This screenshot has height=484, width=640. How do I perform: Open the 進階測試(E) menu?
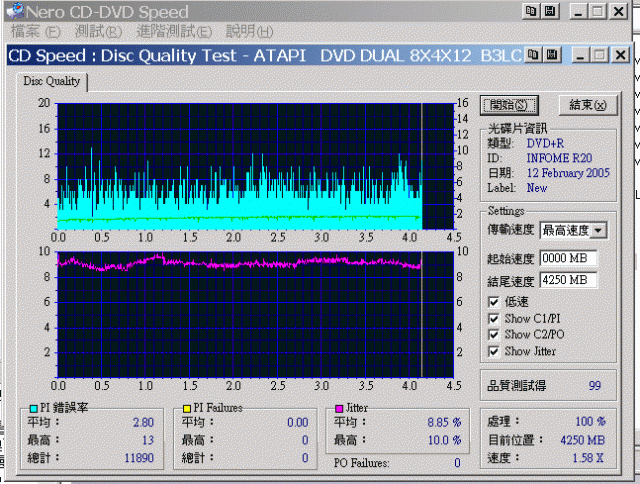[x=174, y=31]
